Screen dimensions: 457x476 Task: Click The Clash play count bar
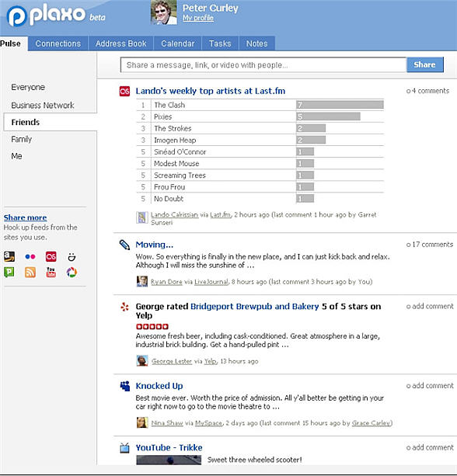340,105
